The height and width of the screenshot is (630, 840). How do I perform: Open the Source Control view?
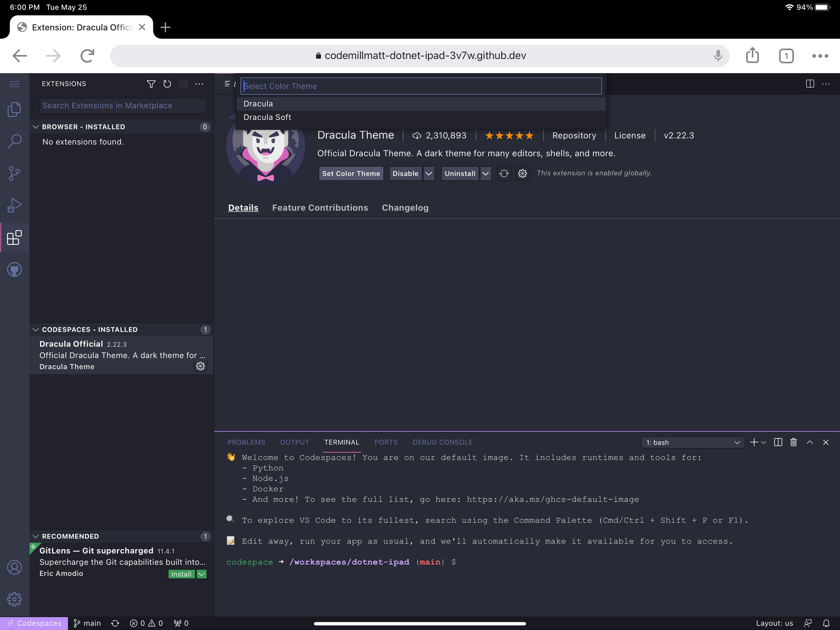pyautogui.click(x=14, y=173)
